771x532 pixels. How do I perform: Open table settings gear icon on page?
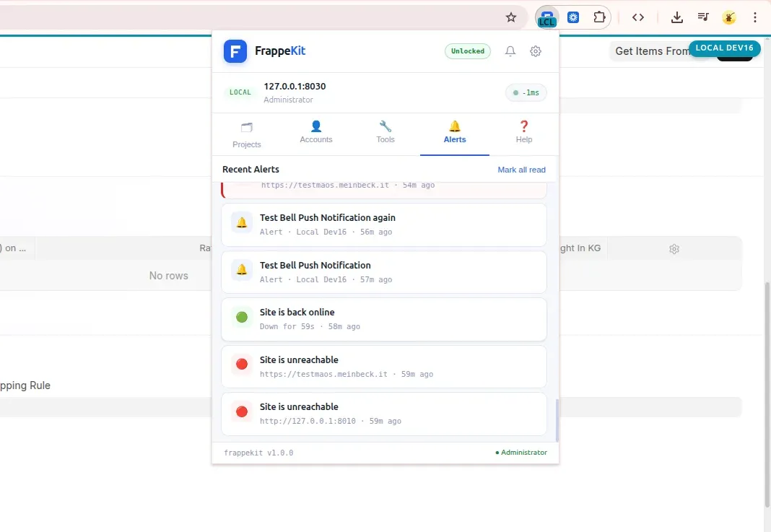pyautogui.click(x=674, y=249)
